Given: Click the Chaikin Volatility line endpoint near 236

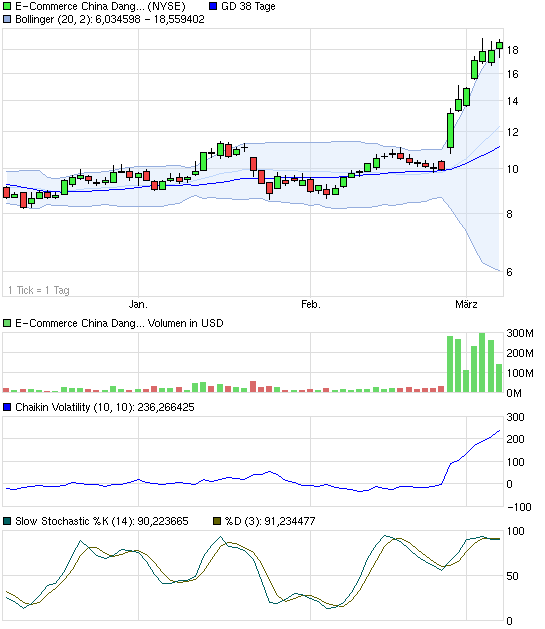Looking at the screenshot, I should tap(500, 430).
